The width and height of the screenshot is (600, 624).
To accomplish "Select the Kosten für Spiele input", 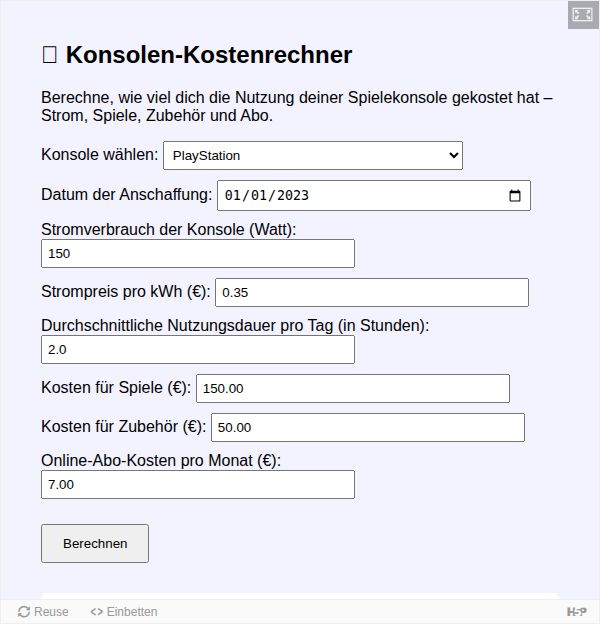I will (353, 388).
